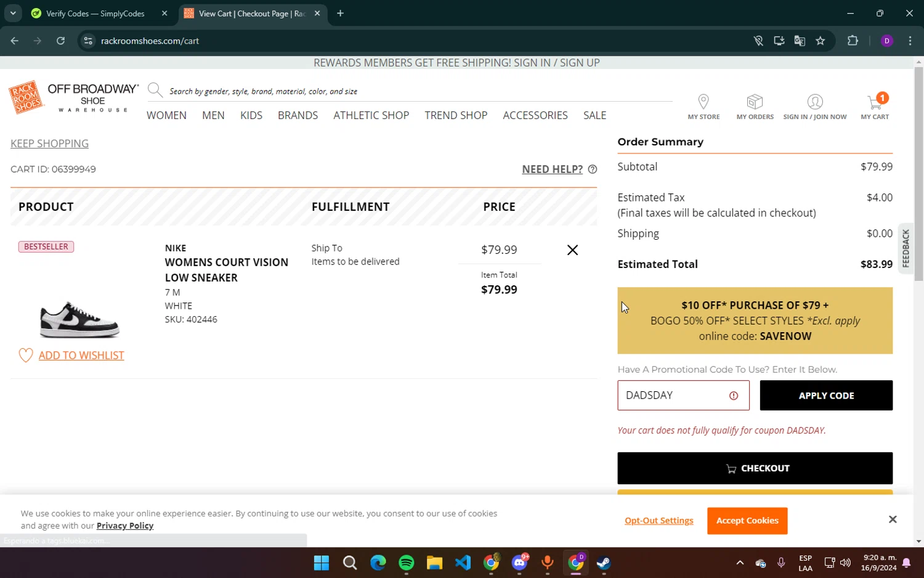Viewport: 924px width, 578px height.
Task: Open the KIDS menu
Action: click(x=251, y=115)
